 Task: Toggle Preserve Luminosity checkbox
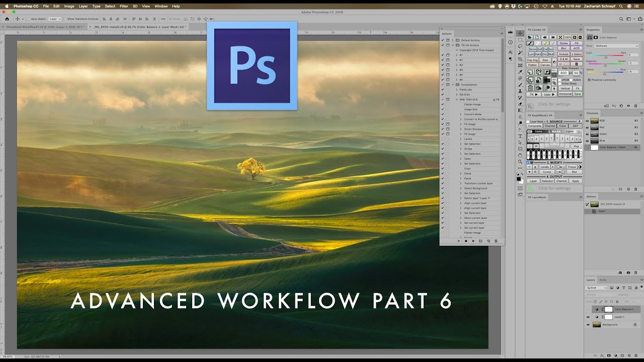tap(589, 79)
